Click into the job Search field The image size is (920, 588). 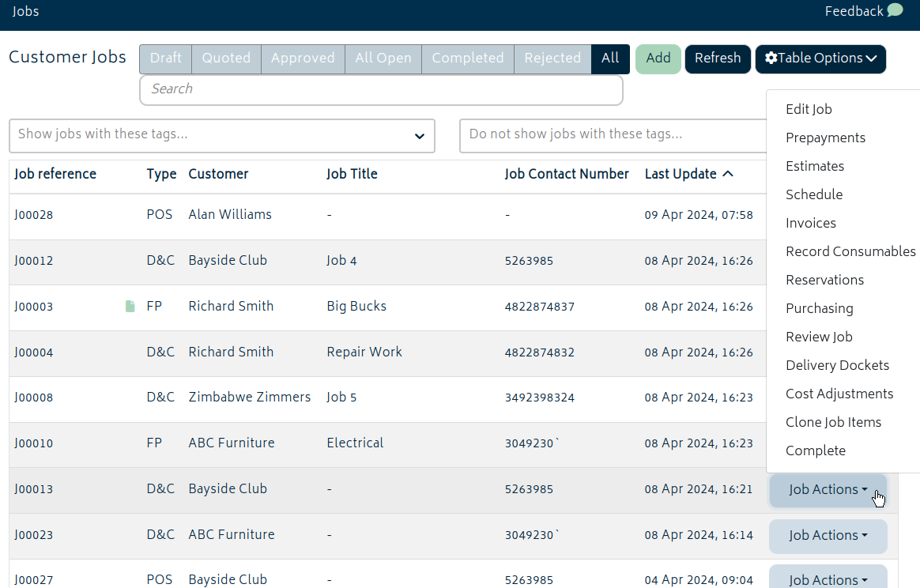click(381, 89)
